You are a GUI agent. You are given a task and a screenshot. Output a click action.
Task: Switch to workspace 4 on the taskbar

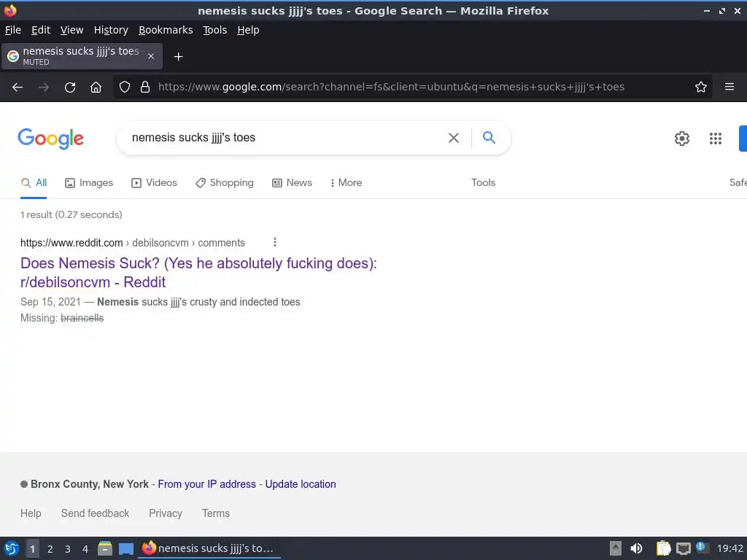(x=85, y=549)
